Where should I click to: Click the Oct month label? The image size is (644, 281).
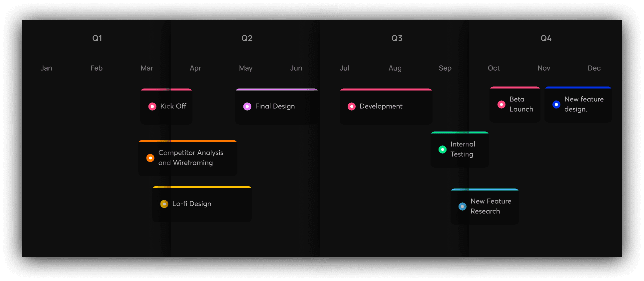pyautogui.click(x=494, y=68)
